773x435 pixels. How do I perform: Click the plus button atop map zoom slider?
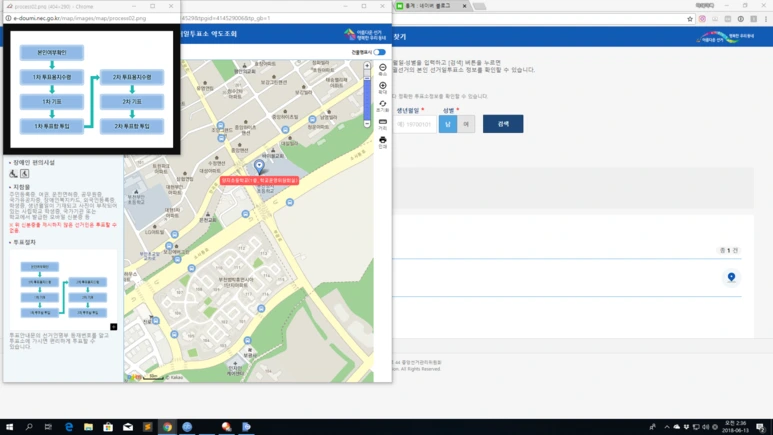[367, 66]
